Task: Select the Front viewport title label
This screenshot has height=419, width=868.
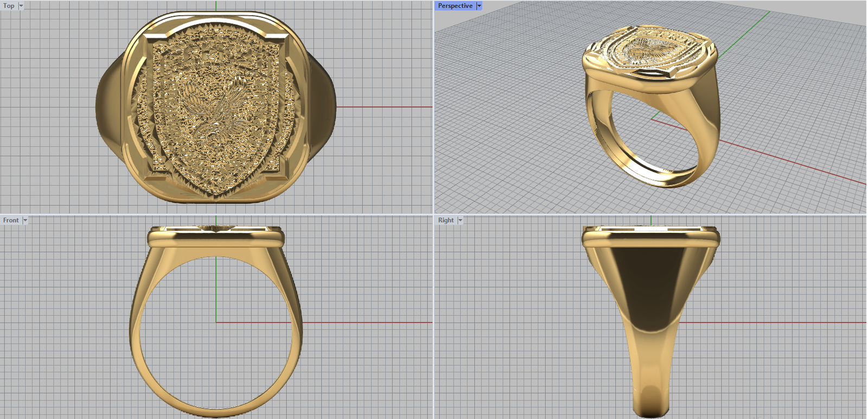Action: coord(11,220)
